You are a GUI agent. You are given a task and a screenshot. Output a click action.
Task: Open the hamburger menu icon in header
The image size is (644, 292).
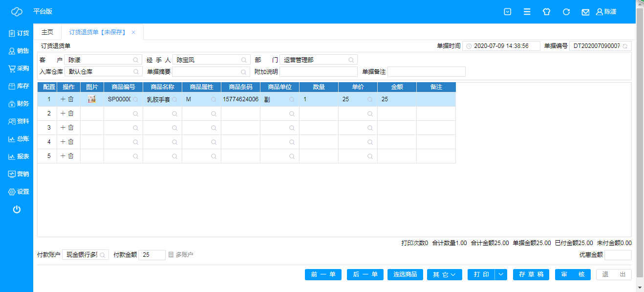click(x=527, y=12)
